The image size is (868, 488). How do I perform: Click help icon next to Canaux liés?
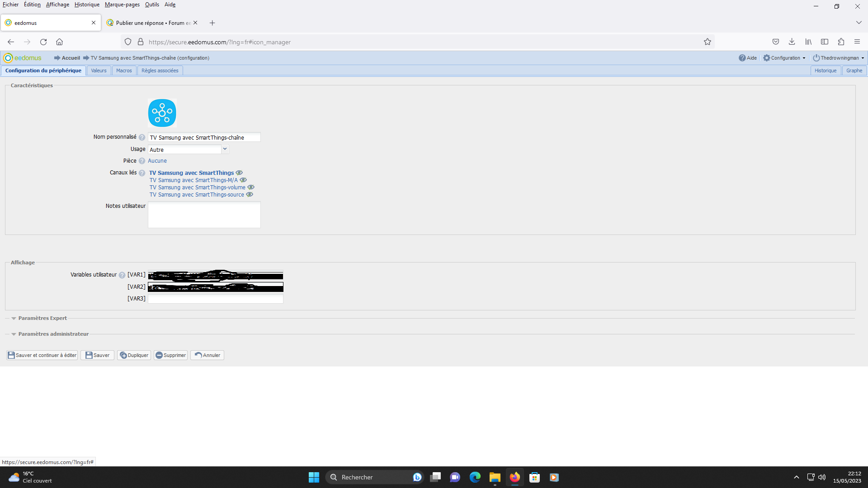coord(142,173)
